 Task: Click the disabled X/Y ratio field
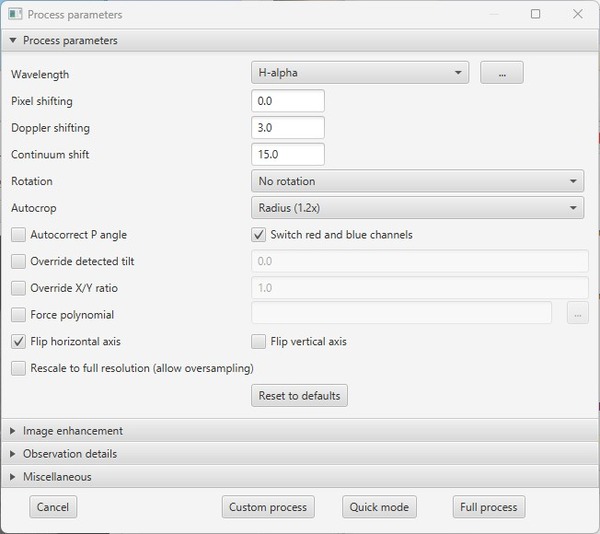[x=420, y=288]
